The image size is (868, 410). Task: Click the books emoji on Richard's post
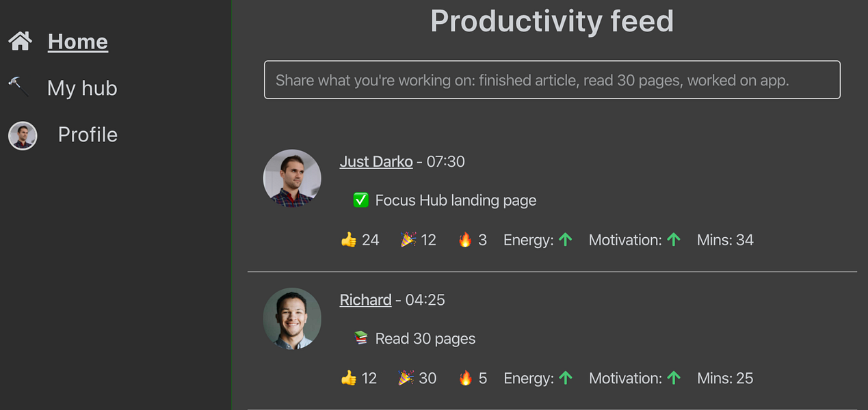click(360, 338)
